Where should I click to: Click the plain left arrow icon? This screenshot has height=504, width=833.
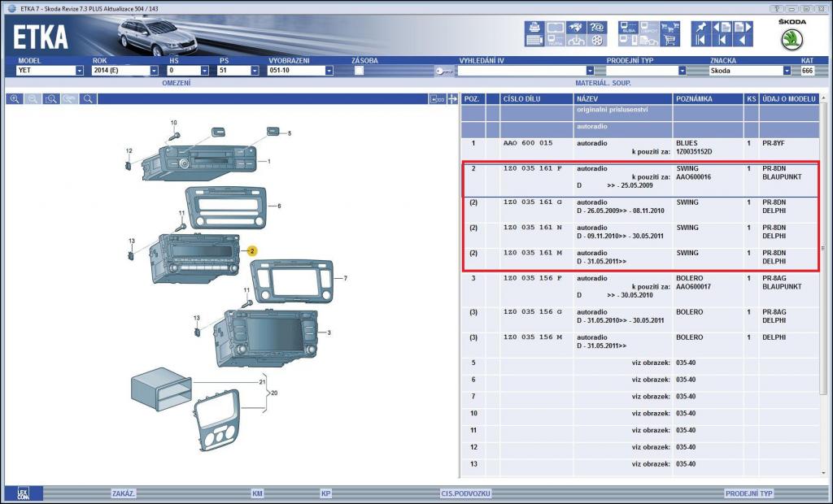[x=743, y=40]
